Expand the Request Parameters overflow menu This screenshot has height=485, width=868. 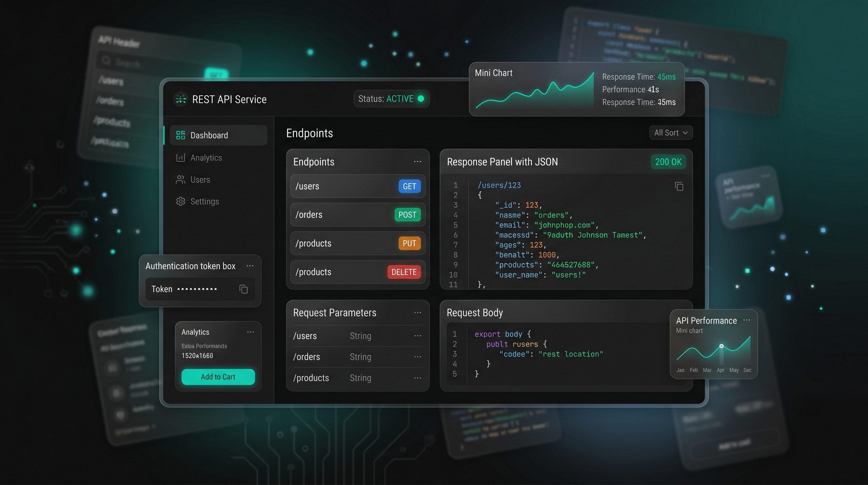(x=418, y=312)
